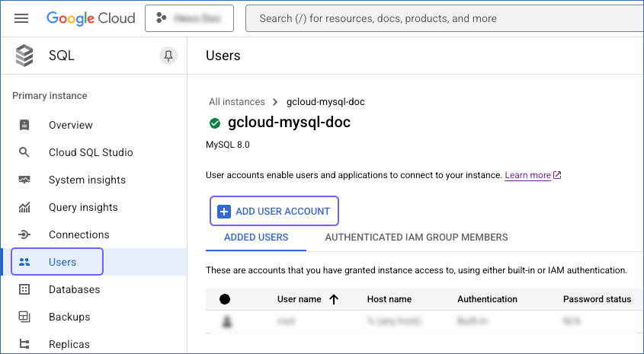Click the green instance status checkmark
This screenshot has width=644, height=354.
coord(215,123)
